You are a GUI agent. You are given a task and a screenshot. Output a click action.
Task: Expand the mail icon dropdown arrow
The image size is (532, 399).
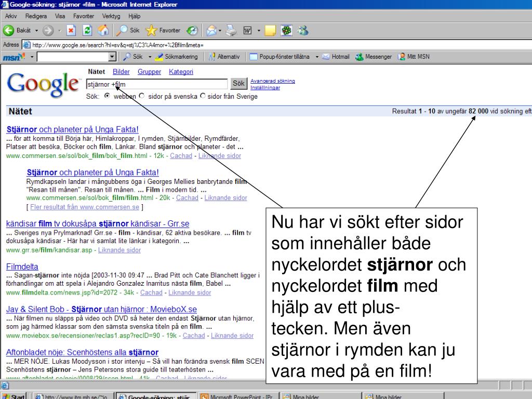220,31
